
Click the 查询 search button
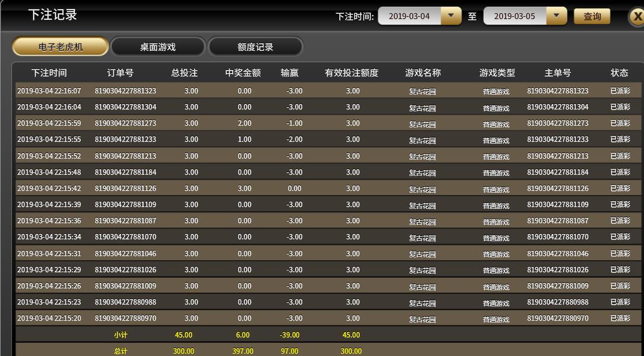[x=592, y=16]
